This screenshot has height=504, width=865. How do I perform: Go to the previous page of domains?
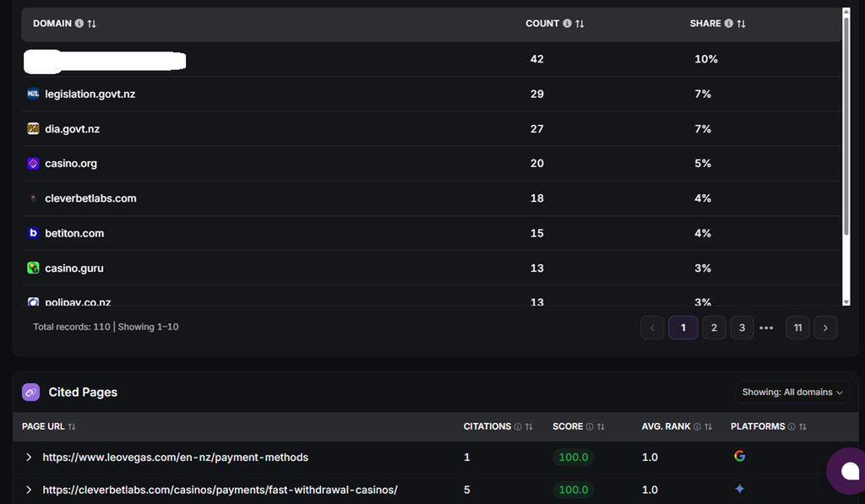(652, 328)
